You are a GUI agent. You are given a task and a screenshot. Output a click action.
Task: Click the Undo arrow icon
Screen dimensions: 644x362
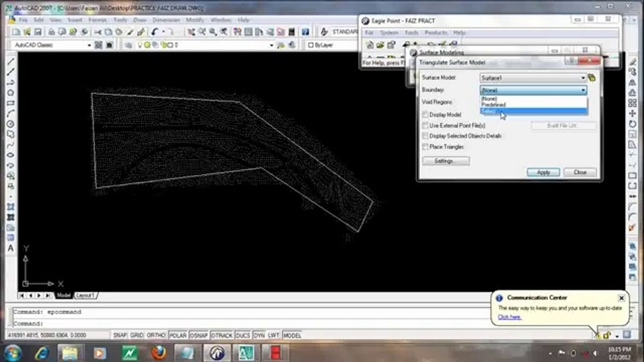[154, 32]
